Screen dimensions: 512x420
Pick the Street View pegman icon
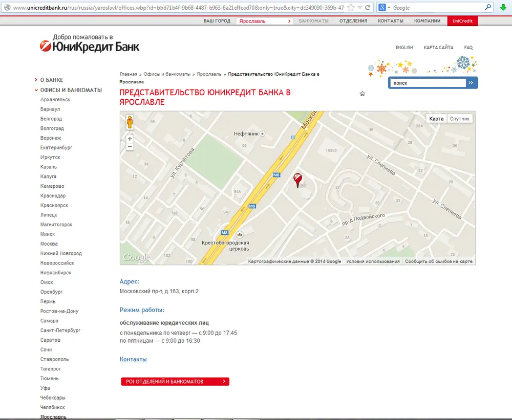(130, 122)
